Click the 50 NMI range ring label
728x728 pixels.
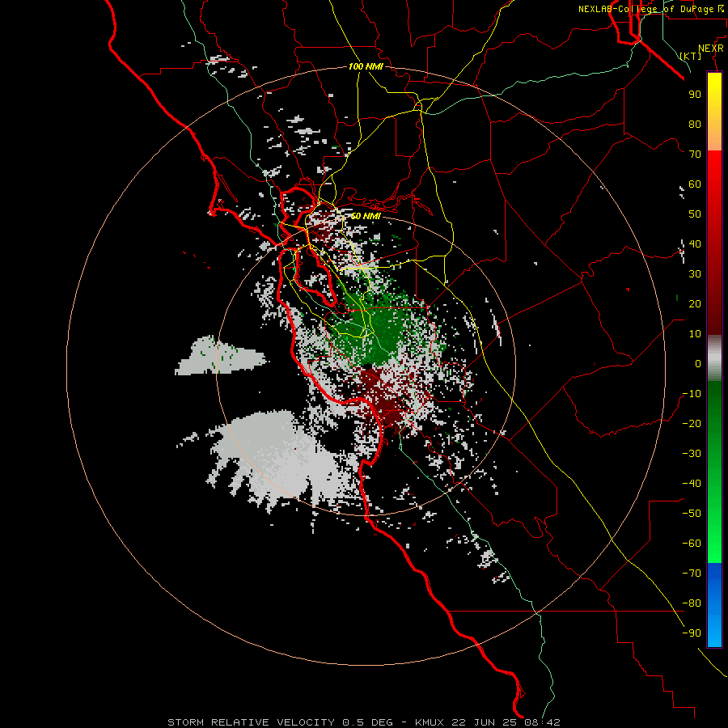click(x=366, y=216)
